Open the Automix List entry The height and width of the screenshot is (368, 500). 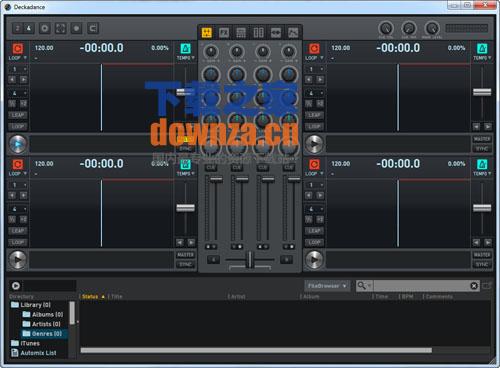click(x=34, y=353)
